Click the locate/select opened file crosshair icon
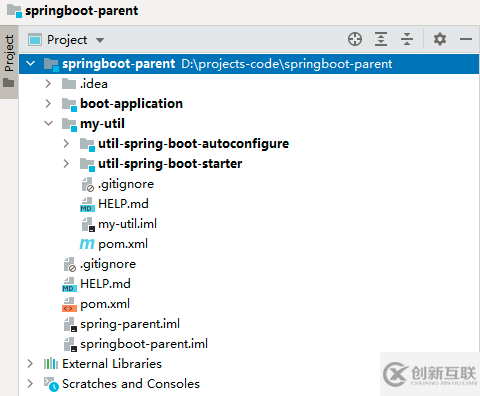This screenshot has height=396, width=480. [x=355, y=39]
